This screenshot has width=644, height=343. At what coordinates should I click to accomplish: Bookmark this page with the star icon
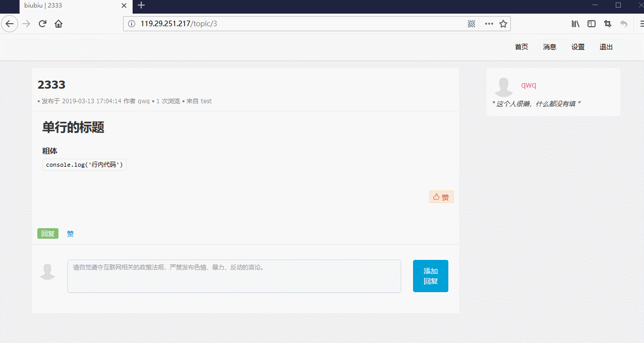coord(503,24)
